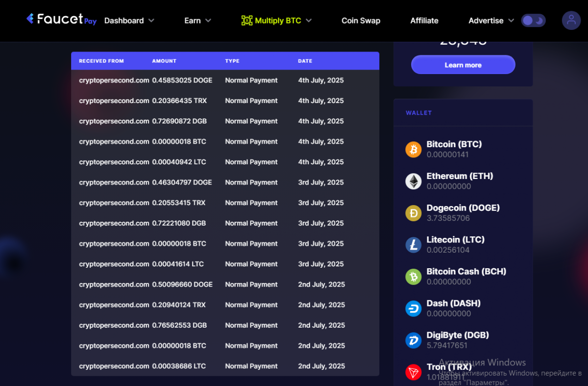Click amount 0.00040942 LTC

pyautogui.click(x=179, y=162)
